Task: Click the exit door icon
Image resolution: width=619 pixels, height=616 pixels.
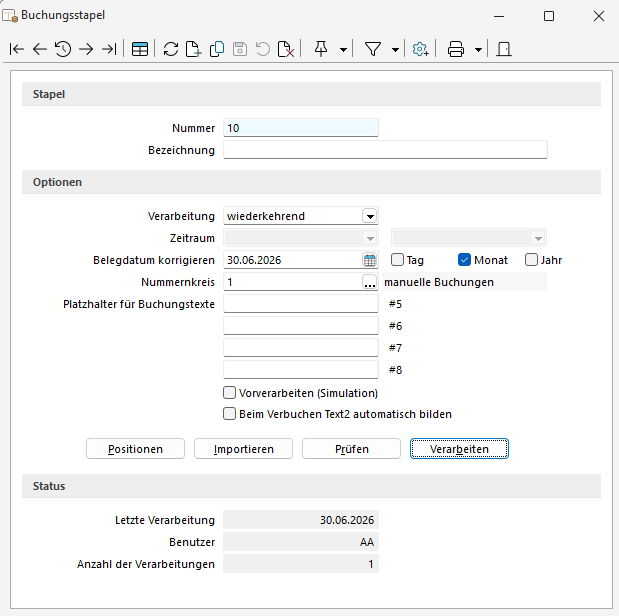Action: [x=504, y=49]
